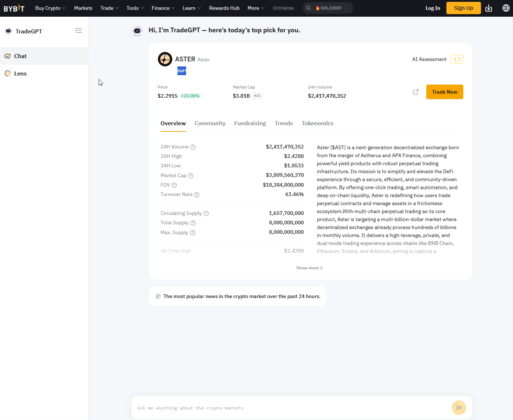Screen dimensions: 513x420
Task: Expand the overview with Show more
Action: point(309,268)
